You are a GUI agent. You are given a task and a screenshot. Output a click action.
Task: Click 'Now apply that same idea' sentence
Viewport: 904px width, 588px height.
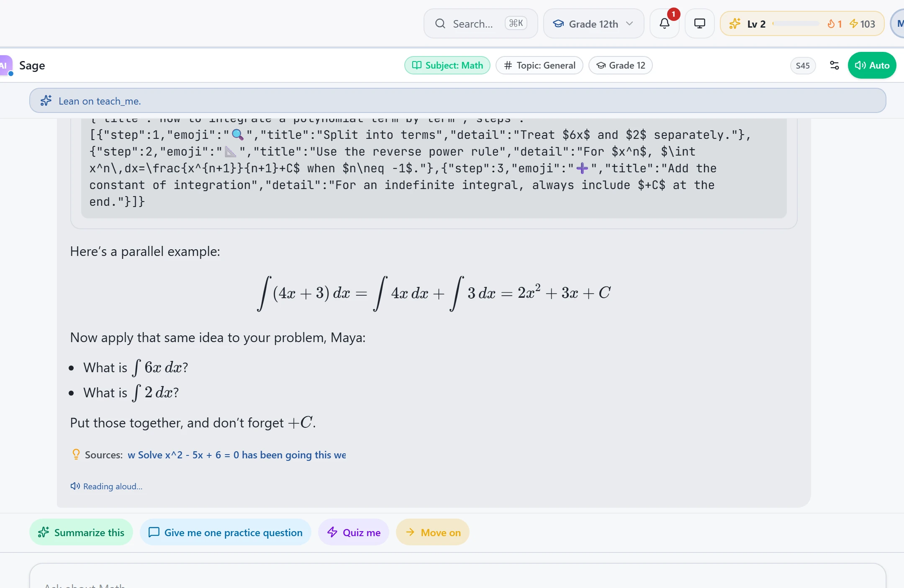coord(218,337)
